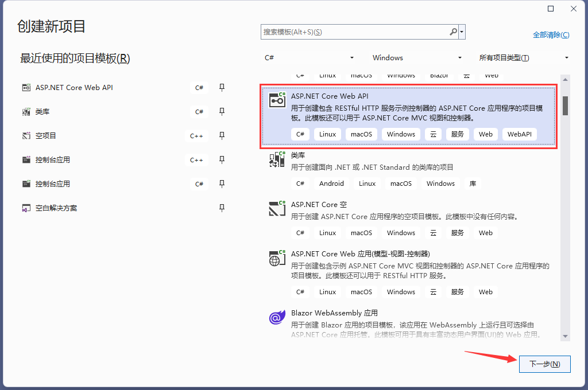Viewport: 588px width, 390px height.
Task: Click the 库 tag under 类库
Action: coord(473,184)
